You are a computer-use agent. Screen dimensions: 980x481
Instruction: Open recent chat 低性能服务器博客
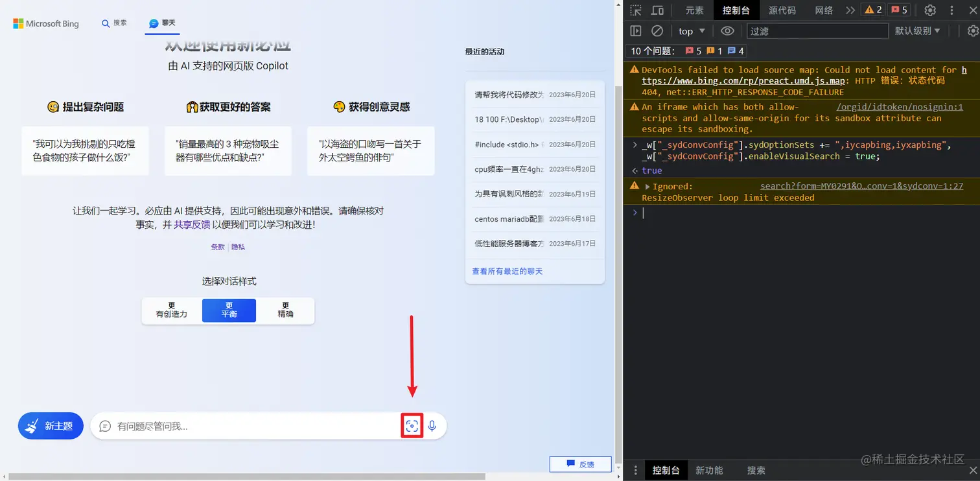535,244
